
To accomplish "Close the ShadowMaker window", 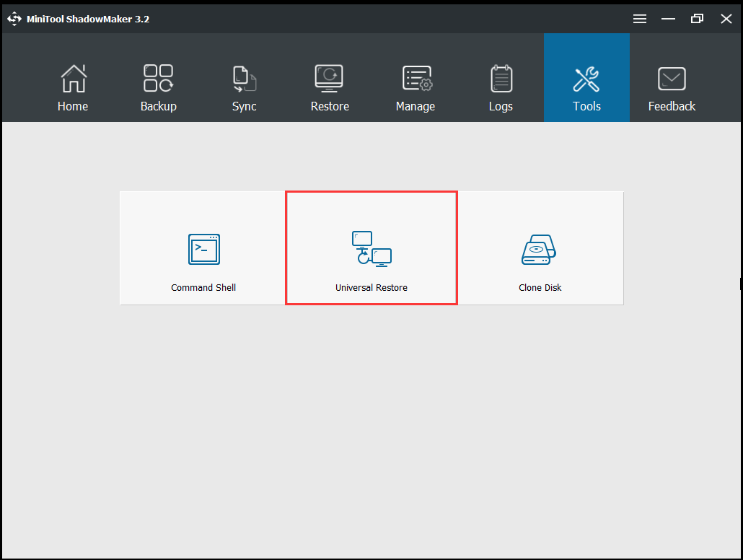I will click(x=726, y=19).
